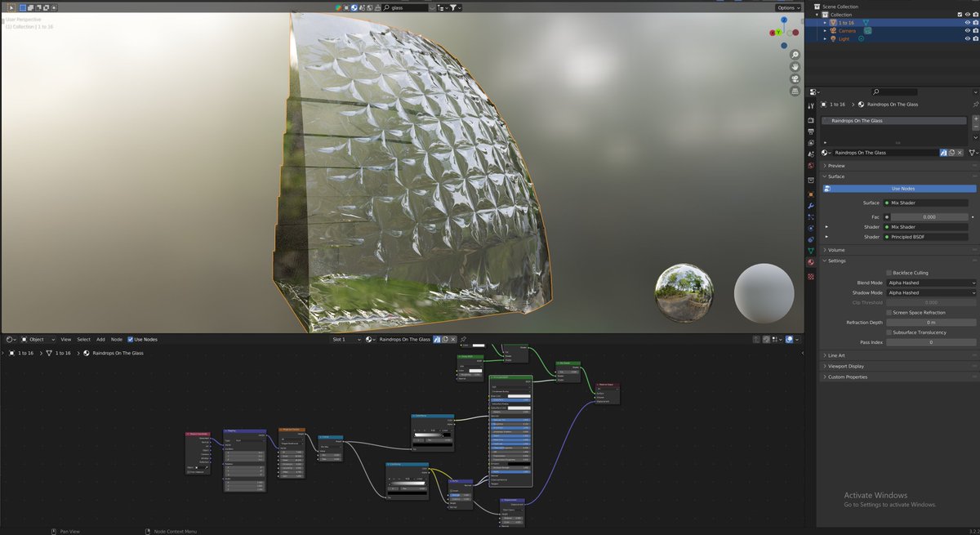Hide the Camera object via eye icon
The width and height of the screenshot is (980, 535).
click(967, 31)
